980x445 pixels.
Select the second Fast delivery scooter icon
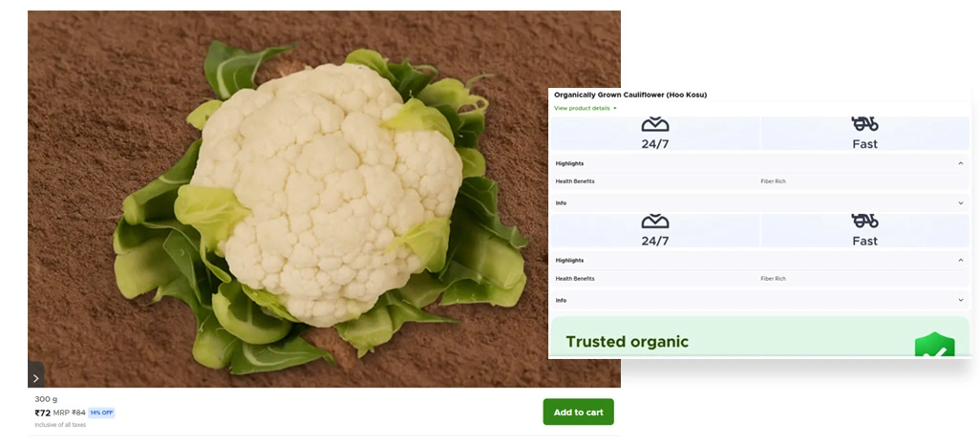pyautogui.click(x=864, y=220)
